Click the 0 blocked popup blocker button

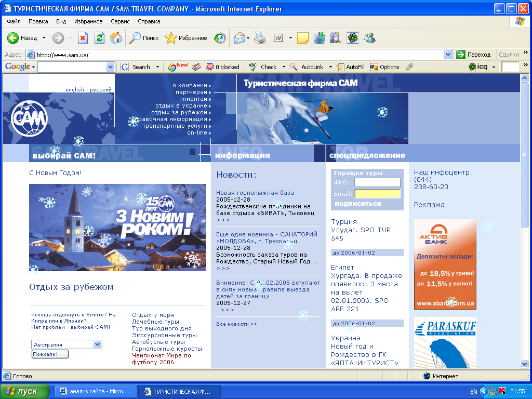tap(222, 67)
